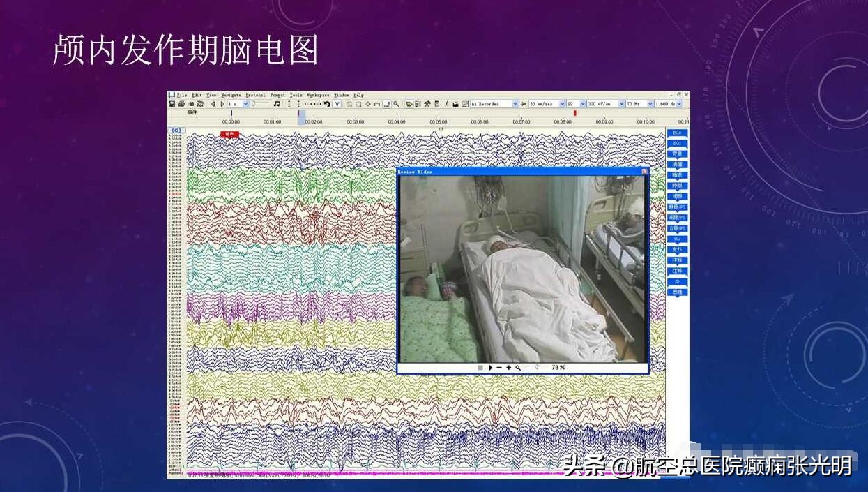The image size is (868, 492).
Task: Select the magnifier zoom icon in the toolbar
Action: click(x=396, y=103)
